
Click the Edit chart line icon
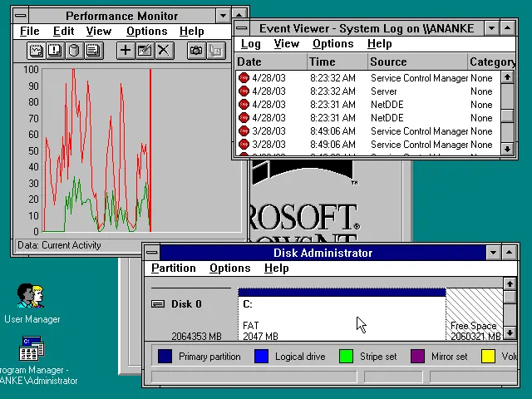point(144,51)
